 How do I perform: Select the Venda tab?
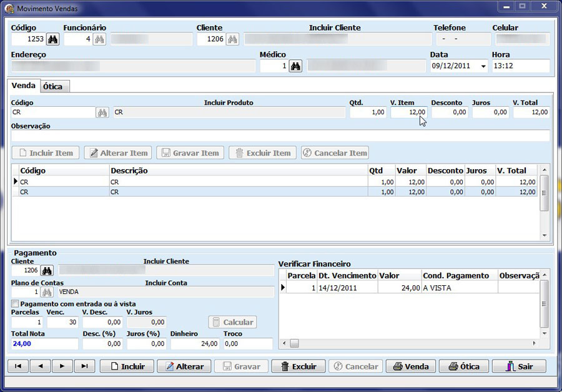[x=24, y=86]
